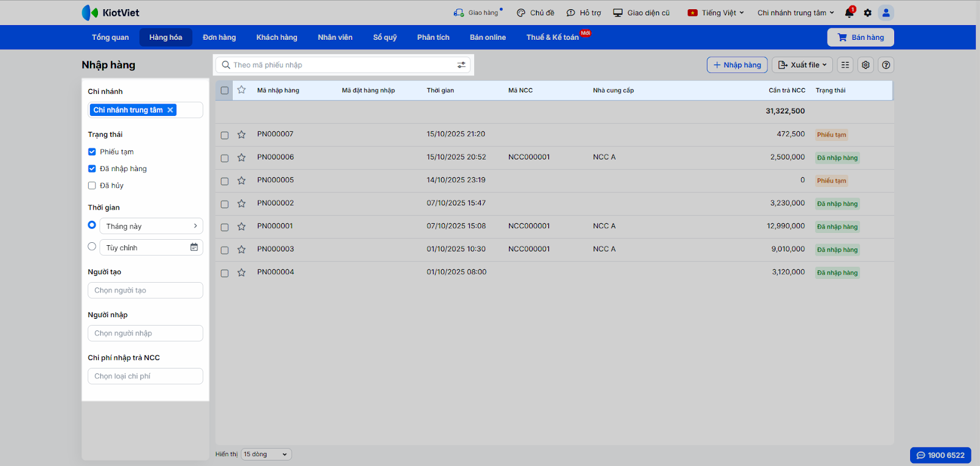Image resolution: width=980 pixels, height=466 pixels.
Task: Click the Nhập hàng button
Action: pyautogui.click(x=737, y=65)
